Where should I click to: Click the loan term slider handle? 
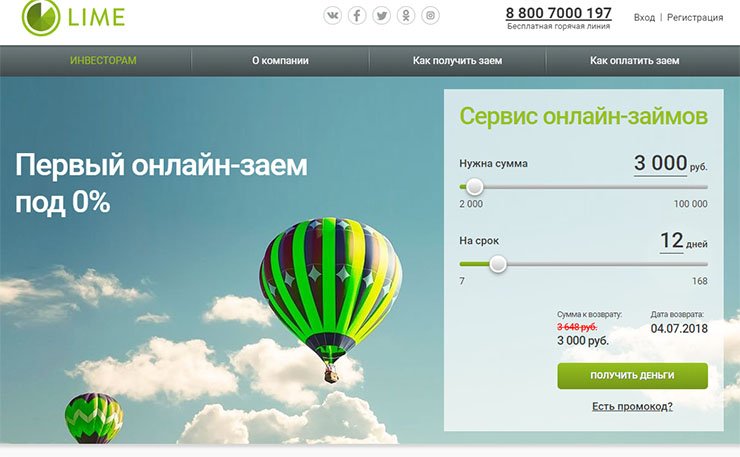click(x=497, y=264)
